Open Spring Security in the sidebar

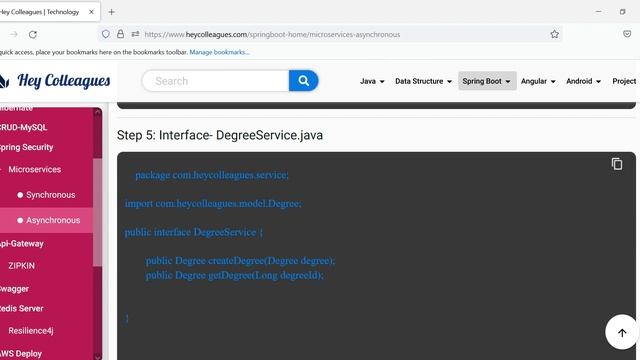pos(26,147)
